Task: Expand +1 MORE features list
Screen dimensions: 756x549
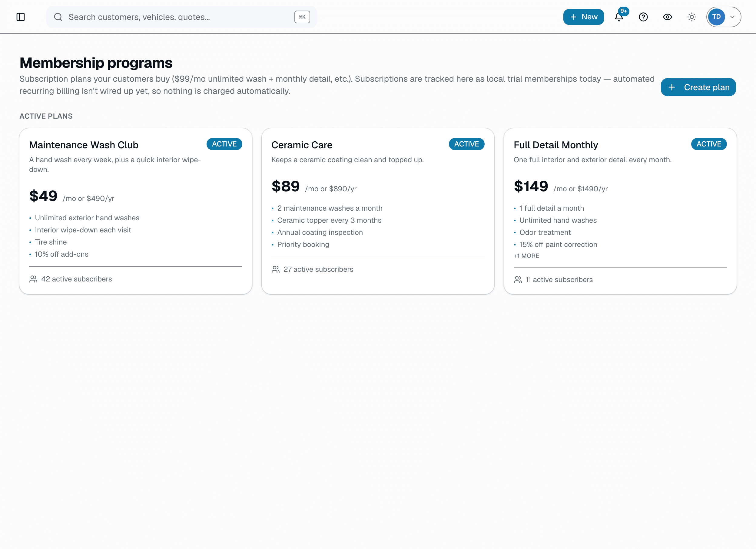Action: pos(526,256)
